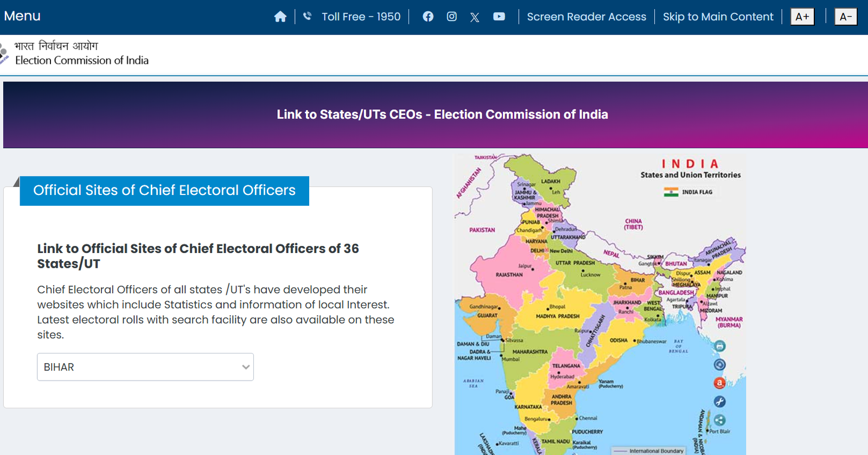Click 'INDIA FLAG' label on the map
This screenshot has height=455, width=868.
click(x=697, y=192)
